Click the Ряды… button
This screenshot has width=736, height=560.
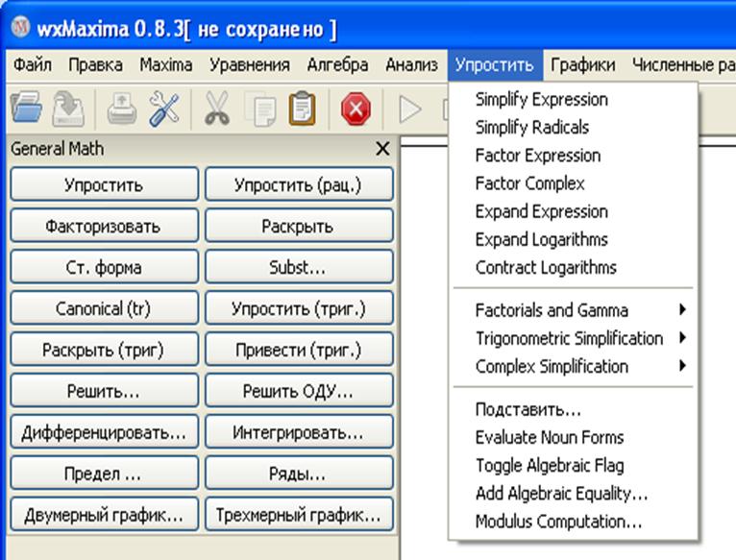pyautogui.click(x=299, y=474)
